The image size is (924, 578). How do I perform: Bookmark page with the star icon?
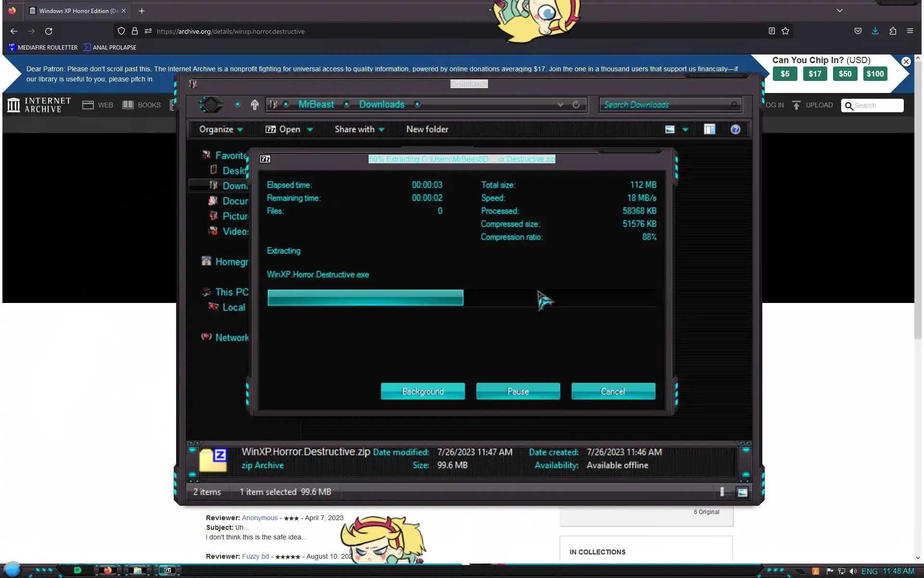pos(785,31)
